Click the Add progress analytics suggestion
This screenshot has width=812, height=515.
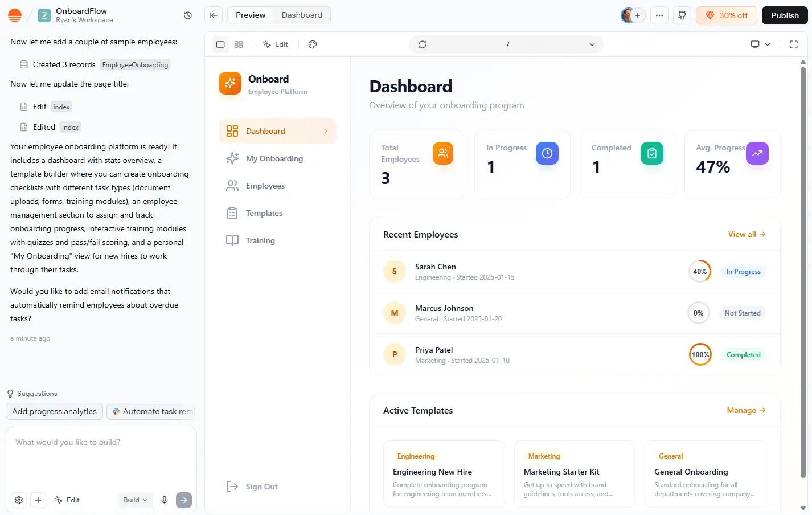(55, 411)
